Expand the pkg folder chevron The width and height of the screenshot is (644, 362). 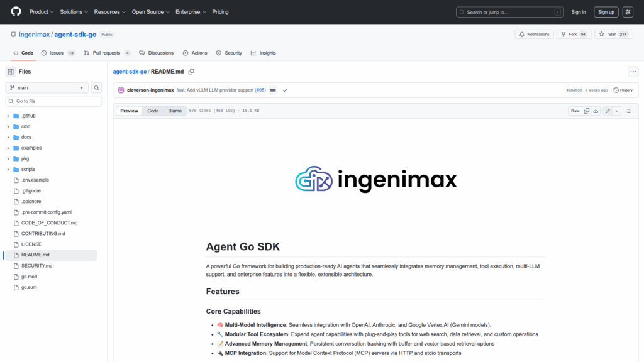8,158
